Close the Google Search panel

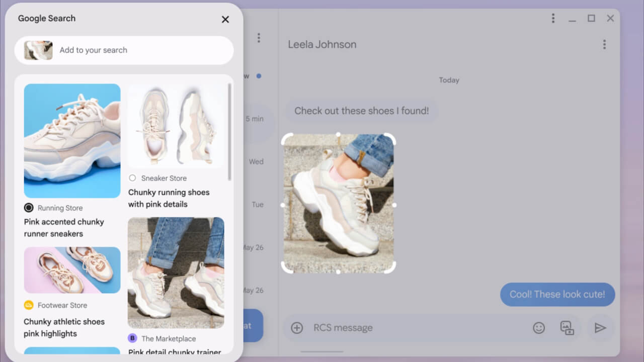225,19
